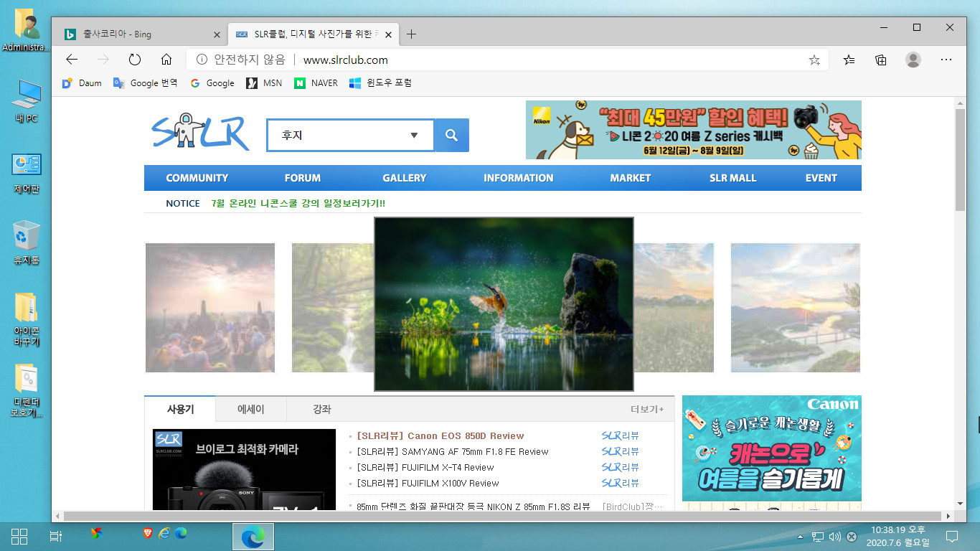980x551 pixels.
Task: Open the 내 PC desktop icon
Action: click(27, 101)
